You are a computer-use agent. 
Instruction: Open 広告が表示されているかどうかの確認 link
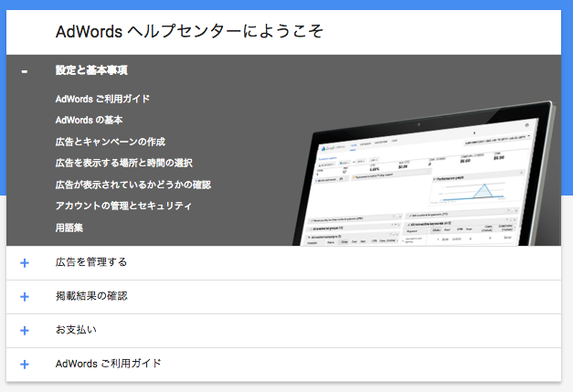coord(133,185)
